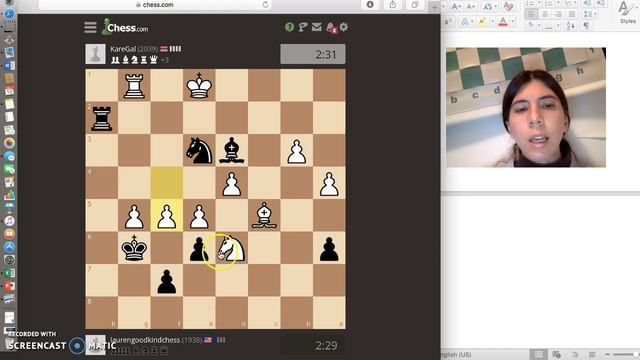The width and height of the screenshot is (640, 360).
Task: Decrease indent in Word ribbon
Action: pyautogui.click(x=587, y=2)
